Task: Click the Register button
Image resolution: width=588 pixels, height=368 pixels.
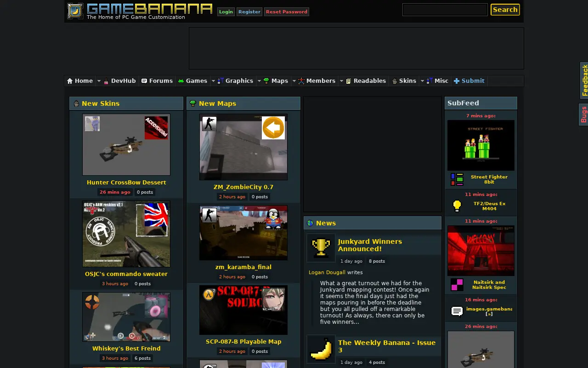Action: [x=249, y=12]
